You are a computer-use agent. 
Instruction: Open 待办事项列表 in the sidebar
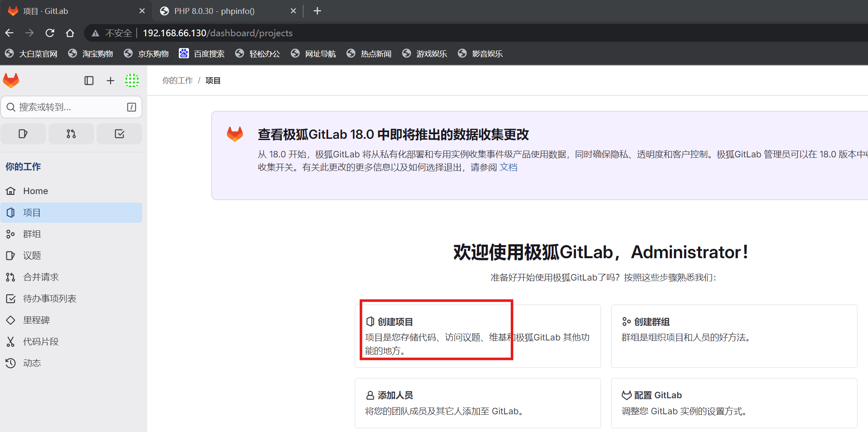point(71,299)
